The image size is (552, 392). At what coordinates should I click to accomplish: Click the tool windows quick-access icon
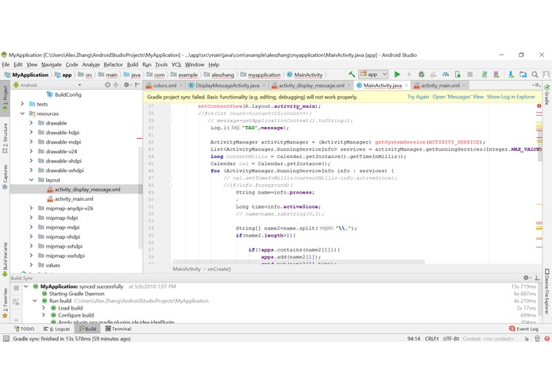coord(6,339)
